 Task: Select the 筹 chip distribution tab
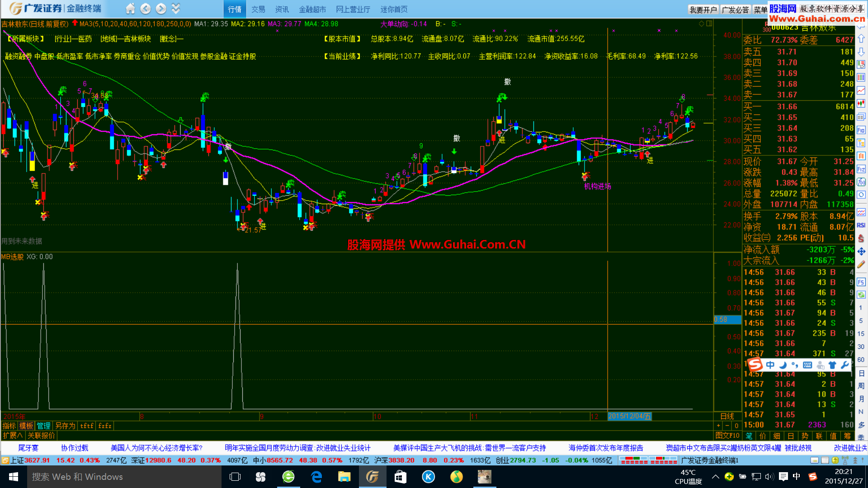coord(847,436)
